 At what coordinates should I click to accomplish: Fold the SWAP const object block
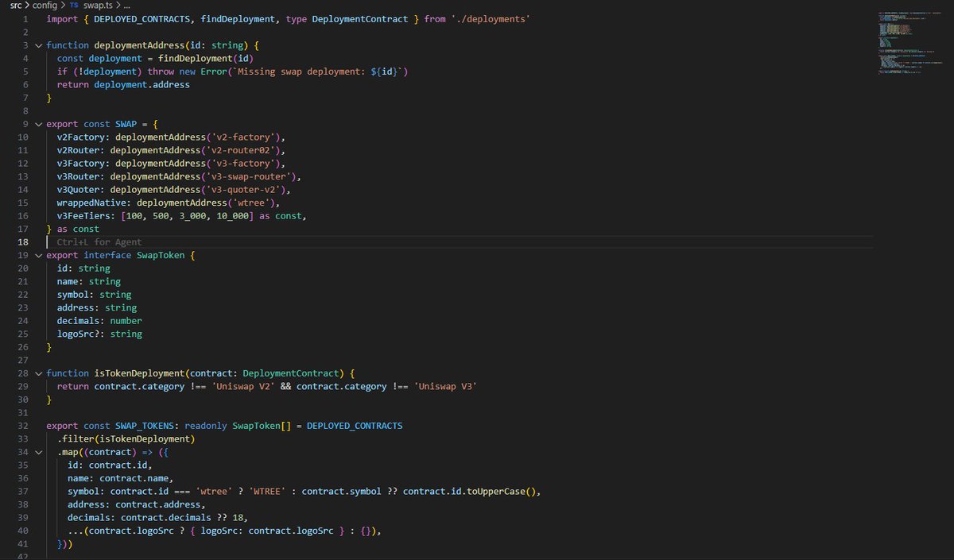(38, 124)
